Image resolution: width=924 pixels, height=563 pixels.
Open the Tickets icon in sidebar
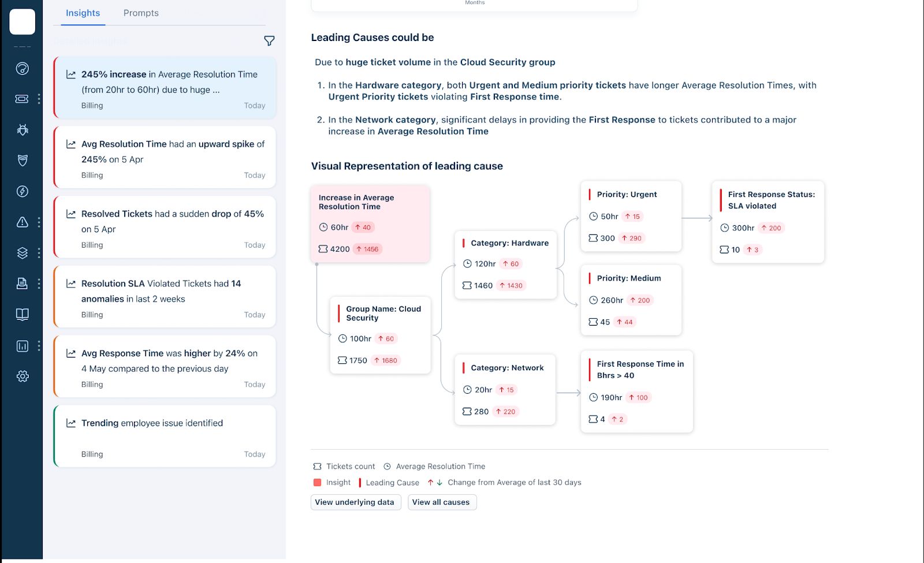pos(22,99)
